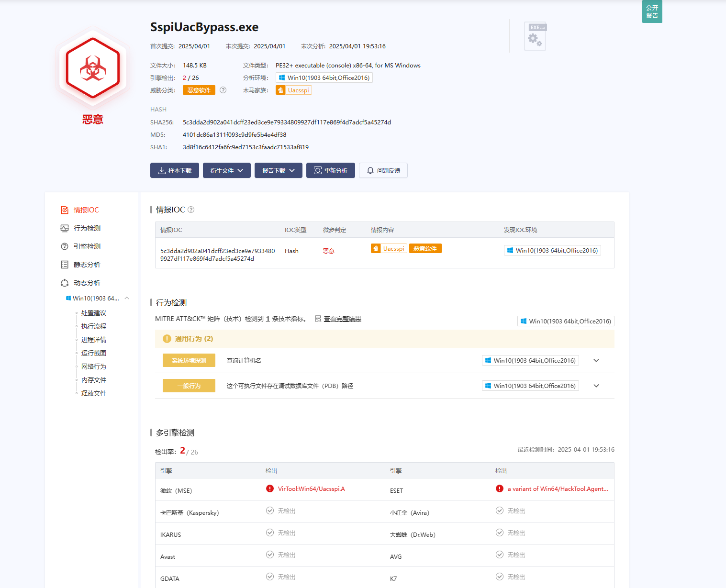Download the sample via 样本下载

tap(175, 170)
